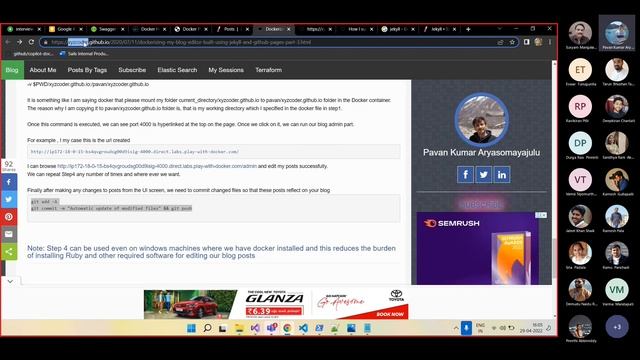Open the Terraform navbar item

269,70
